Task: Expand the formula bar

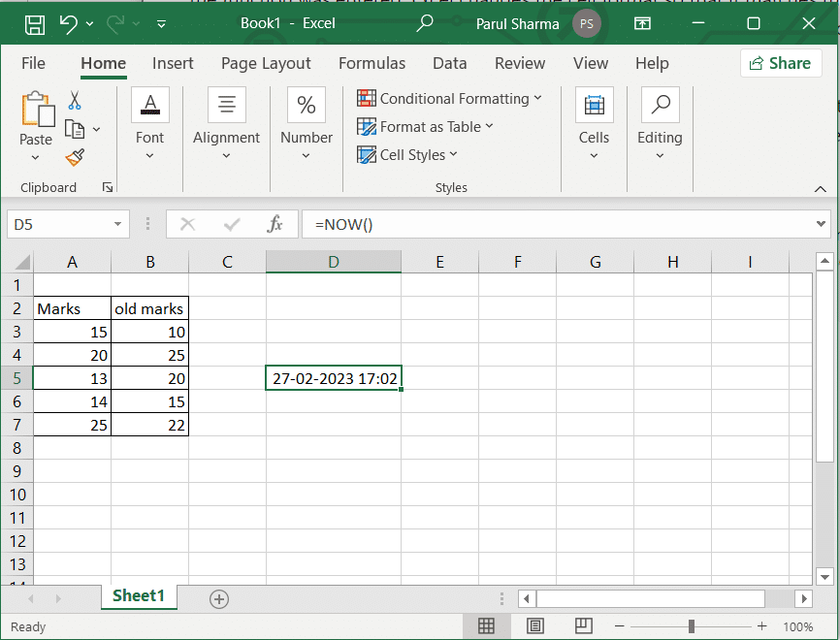Action: click(x=821, y=224)
